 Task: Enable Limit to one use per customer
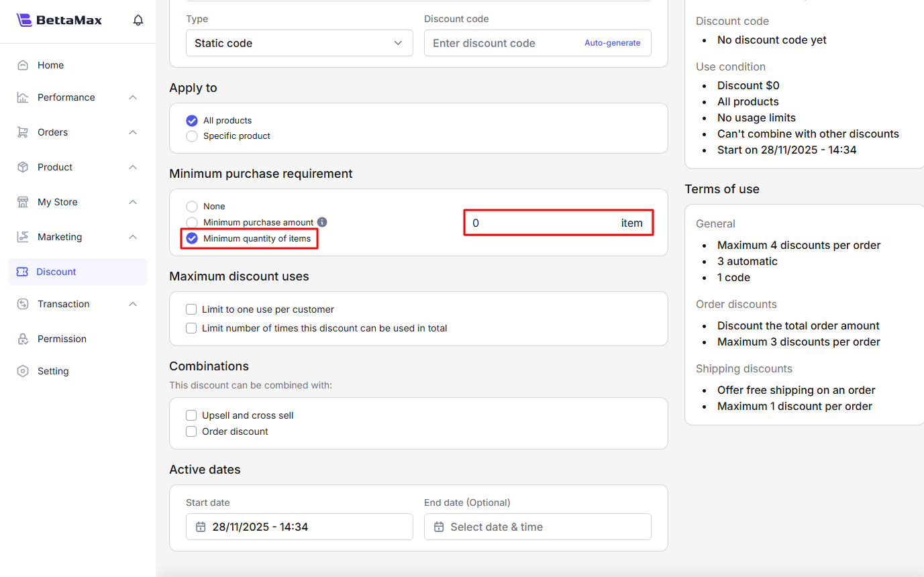(191, 309)
